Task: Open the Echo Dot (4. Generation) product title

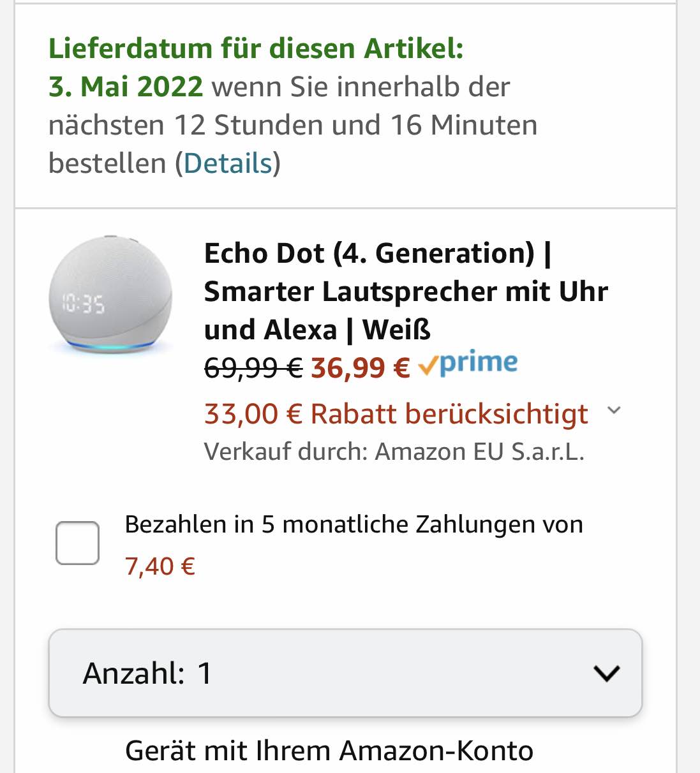Action: point(406,291)
